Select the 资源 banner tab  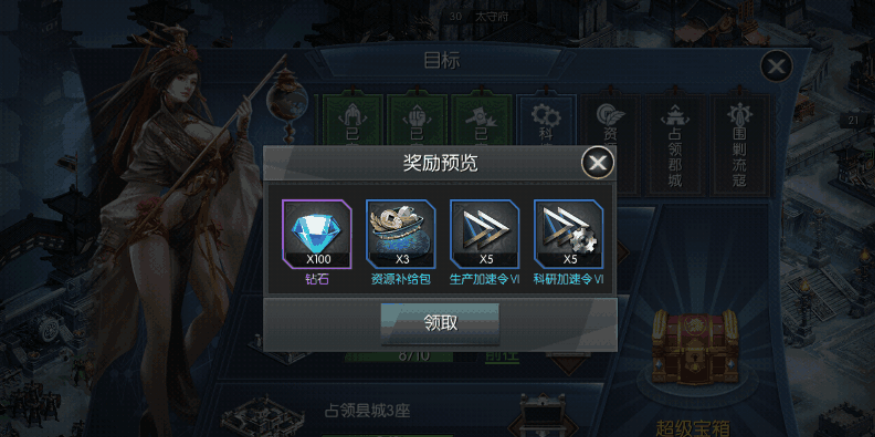610,120
